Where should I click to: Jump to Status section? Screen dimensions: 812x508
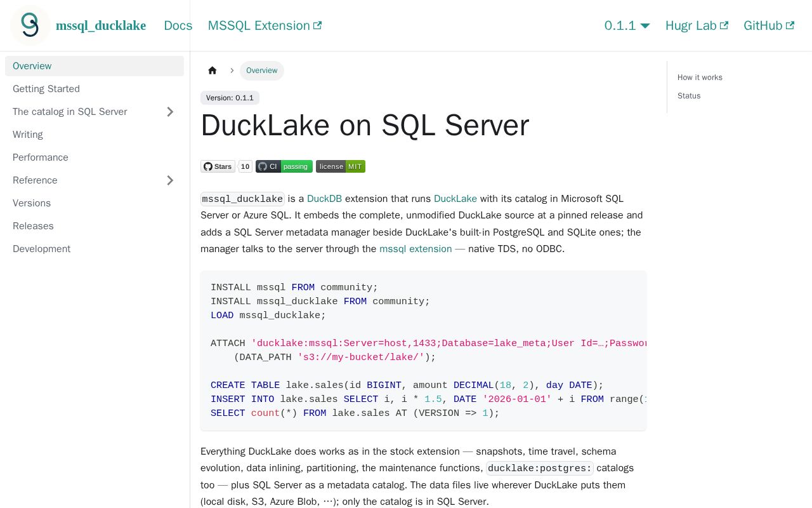click(x=689, y=96)
